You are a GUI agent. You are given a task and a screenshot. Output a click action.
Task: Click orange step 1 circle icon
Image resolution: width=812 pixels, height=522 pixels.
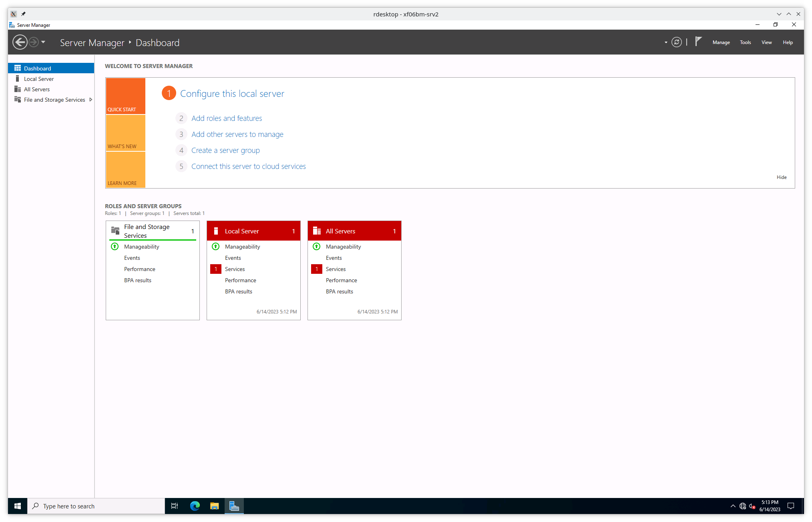tap(169, 93)
